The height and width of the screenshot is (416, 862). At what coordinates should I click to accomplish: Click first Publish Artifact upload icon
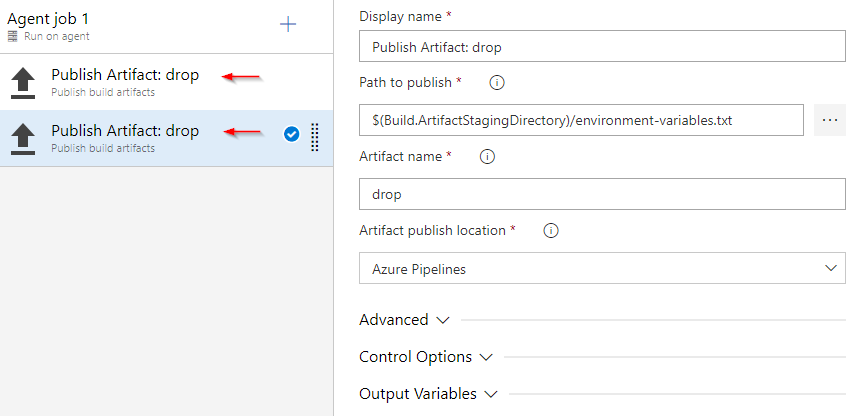[x=22, y=82]
